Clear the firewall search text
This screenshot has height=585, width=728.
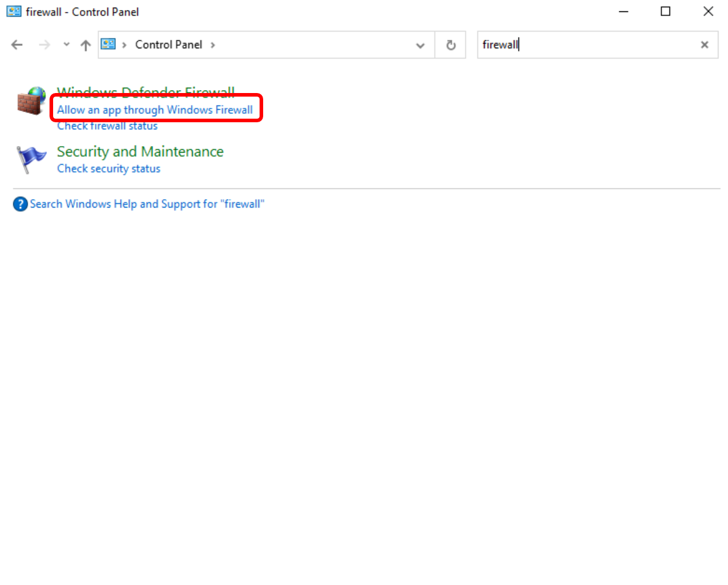coord(705,45)
